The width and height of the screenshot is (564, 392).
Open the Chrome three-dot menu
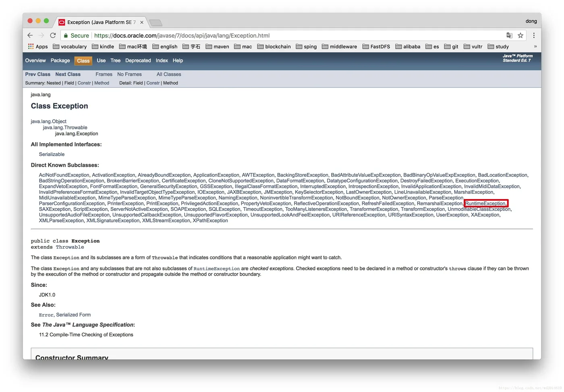[x=534, y=35]
